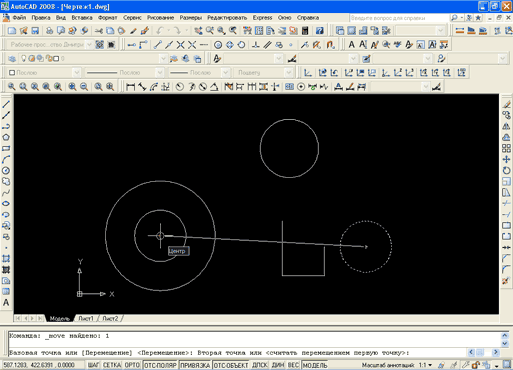Screen dimensions: 513x370
Task: Click the QuickCalc calculator icon
Action: [305, 31]
